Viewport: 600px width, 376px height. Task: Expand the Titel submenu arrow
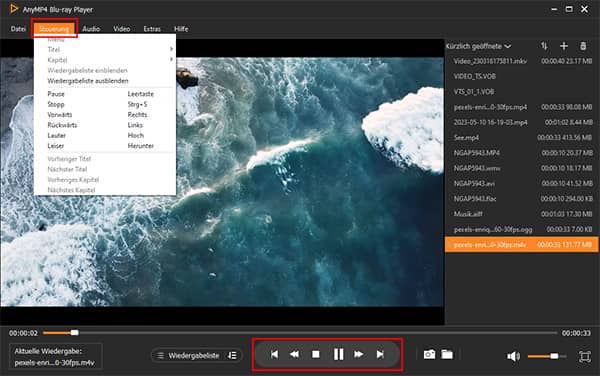[x=171, y=49]
